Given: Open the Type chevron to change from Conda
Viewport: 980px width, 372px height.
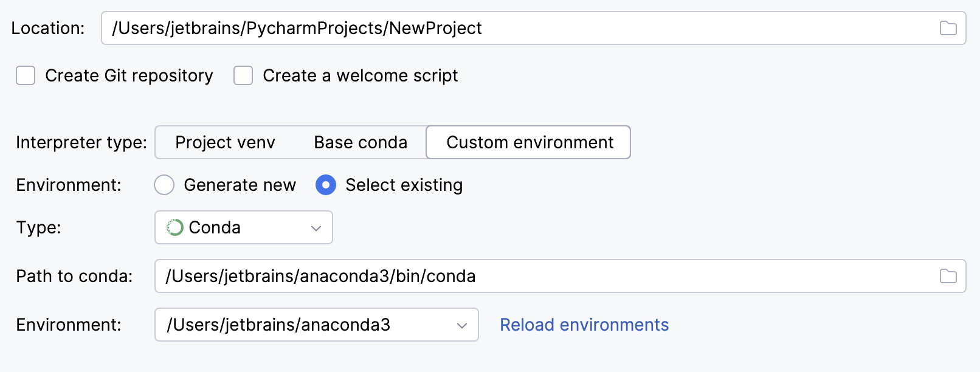Looking at the screenshot, I should (x=316, y=227).
